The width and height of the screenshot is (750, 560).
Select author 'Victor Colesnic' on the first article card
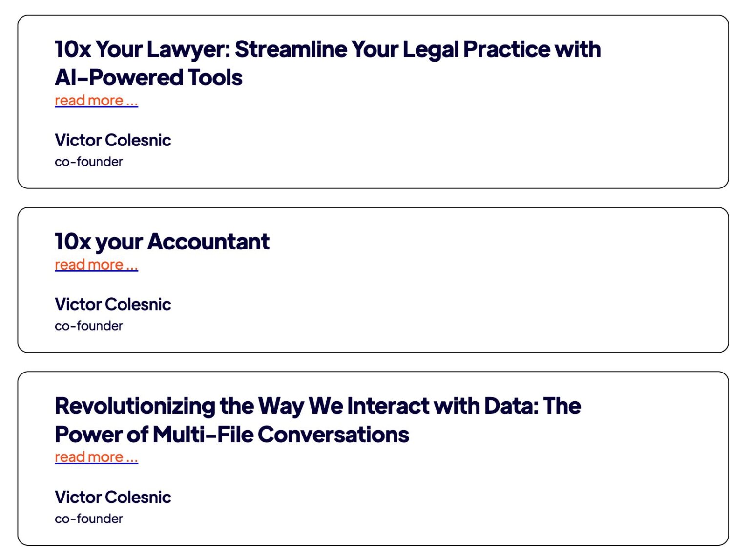tap(113, 140)
